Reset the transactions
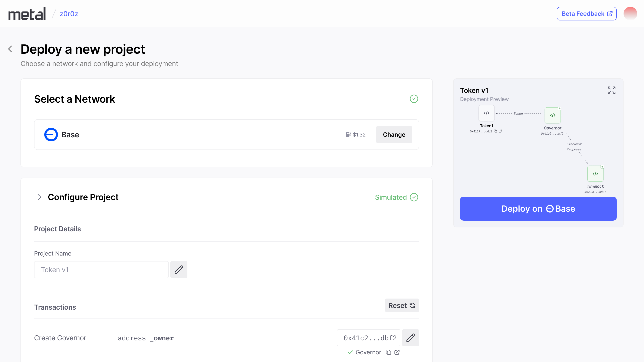Viewport: 644px width, 362px height. click(x=402, y=306)
